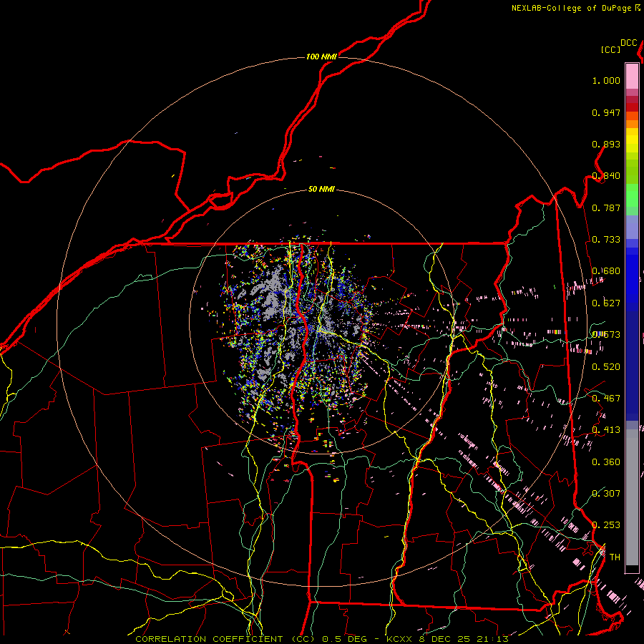
Task: Click the 0.840 value on the color scale
Action: point(606,176)
